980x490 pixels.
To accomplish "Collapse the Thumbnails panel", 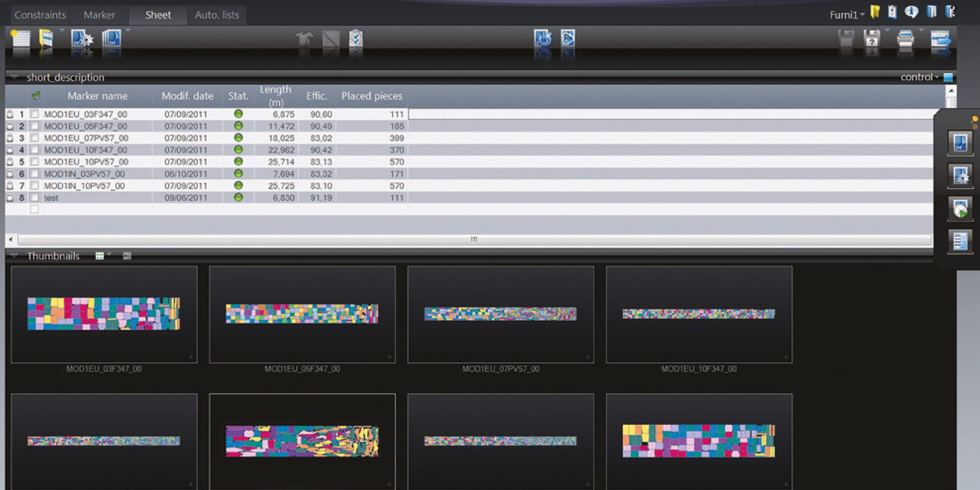I will (x=14, y=256).
